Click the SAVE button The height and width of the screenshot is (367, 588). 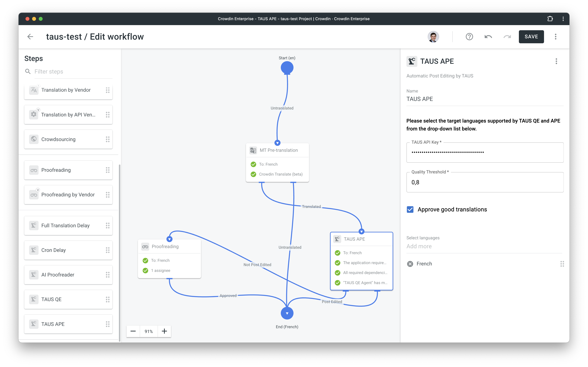tap(531, 37)
